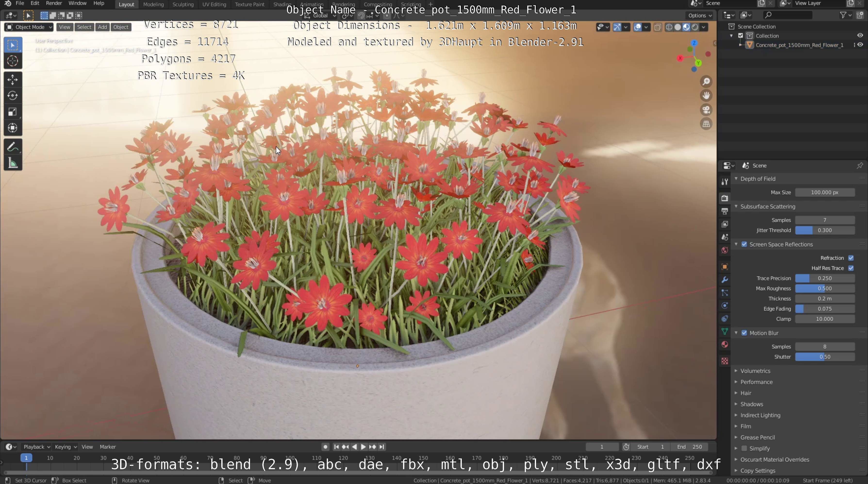The width and height of the screenshot is (868, 484).
Task: Adjust the Jitter Threshold slider
Action: [825, 230]
